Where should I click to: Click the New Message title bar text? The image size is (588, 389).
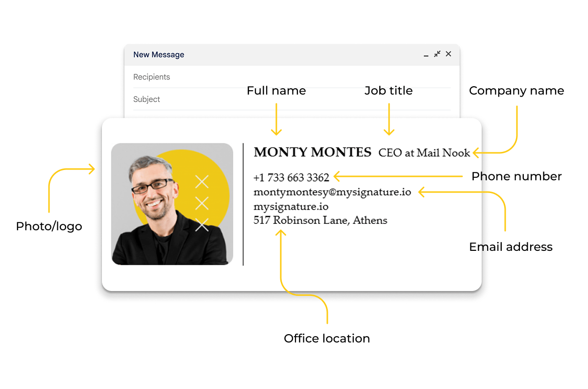click(x=159, y=54)
